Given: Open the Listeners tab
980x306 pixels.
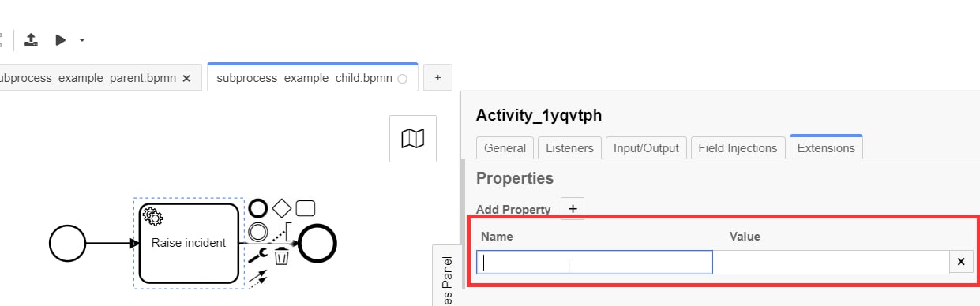Looking at the screenshot, I should pyautogui.click(x=570, y=147).
